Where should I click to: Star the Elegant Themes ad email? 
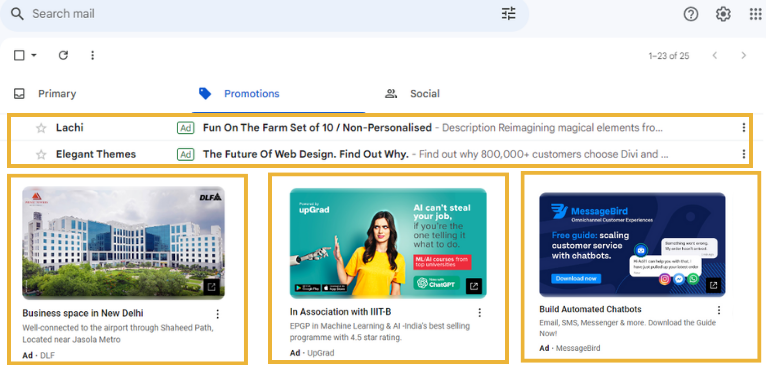click(41, 155)
